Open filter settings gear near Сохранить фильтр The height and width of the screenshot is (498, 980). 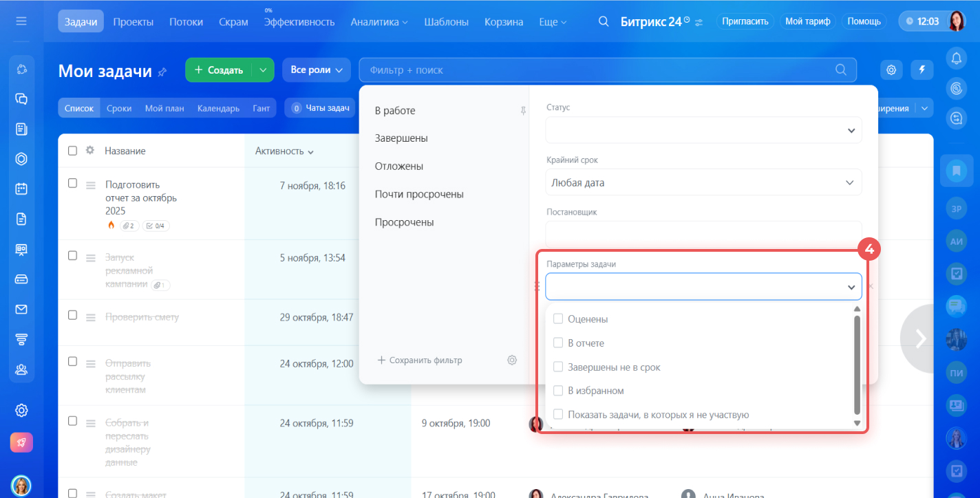tap(512, 360)
